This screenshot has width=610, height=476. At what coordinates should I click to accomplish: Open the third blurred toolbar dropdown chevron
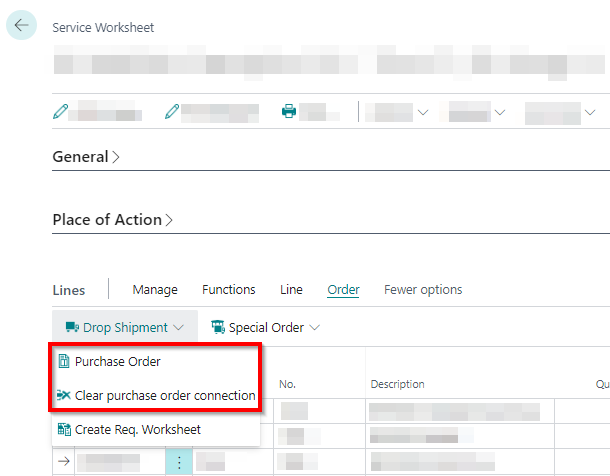(590, 112)
